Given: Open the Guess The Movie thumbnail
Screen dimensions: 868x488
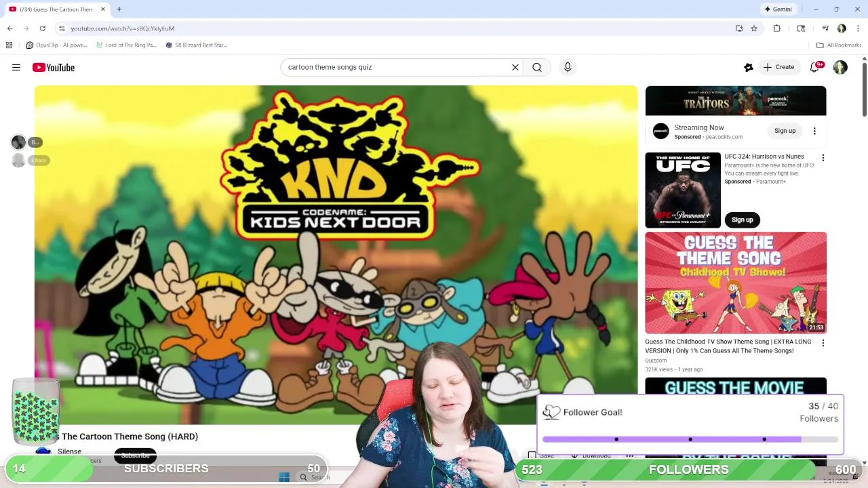Looking at the screenshot, I should point(736,386).
